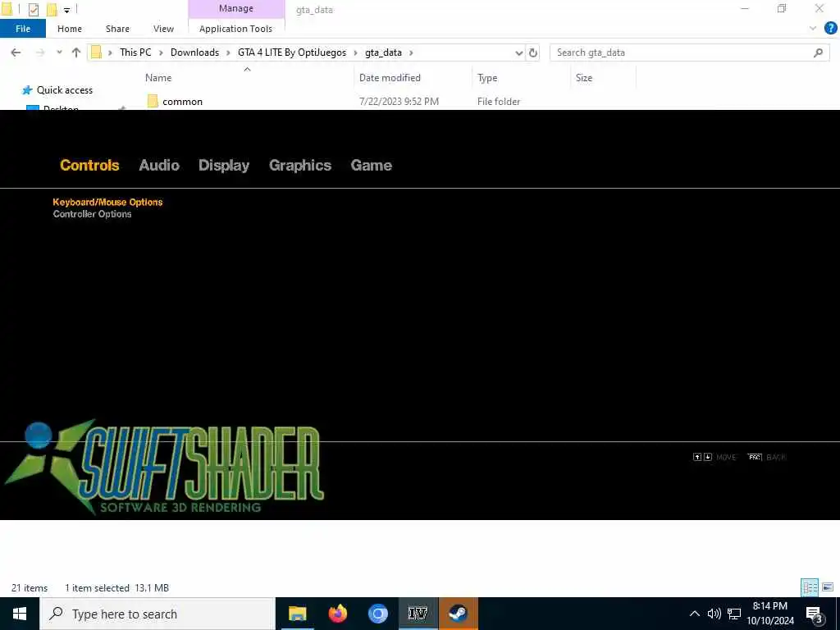840x630 pixels.
Task: Switch to GTA IV taskbar icon
Action: coord(418,614)
